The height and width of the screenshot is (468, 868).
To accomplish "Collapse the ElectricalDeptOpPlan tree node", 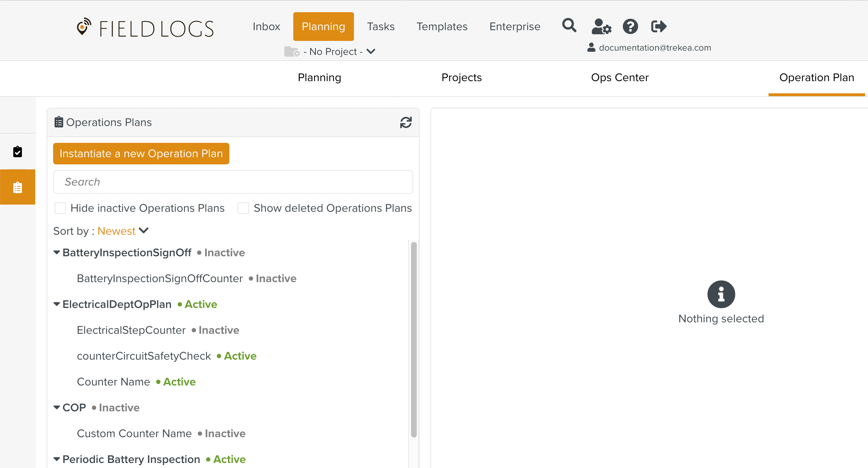I will [x=57, y=304].
